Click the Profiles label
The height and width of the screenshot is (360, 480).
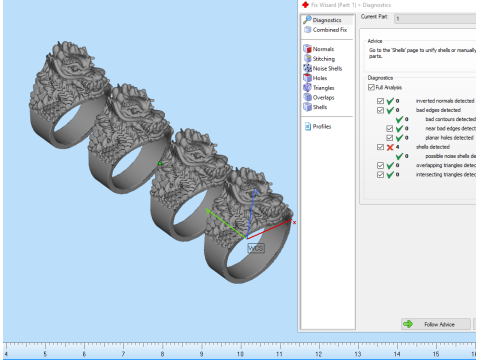(322, 126)
